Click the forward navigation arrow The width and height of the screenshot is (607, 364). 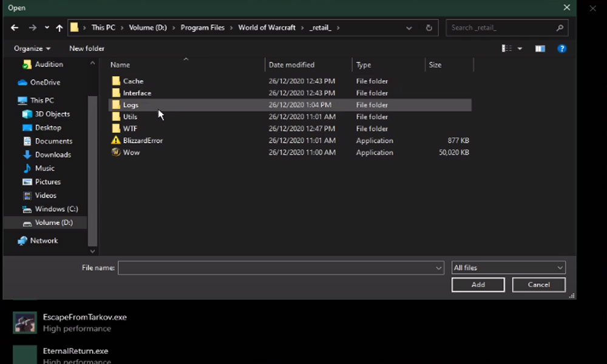33,28
